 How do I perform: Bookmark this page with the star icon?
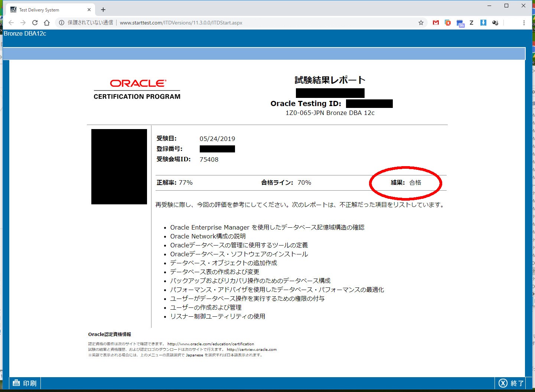[421, 23]
